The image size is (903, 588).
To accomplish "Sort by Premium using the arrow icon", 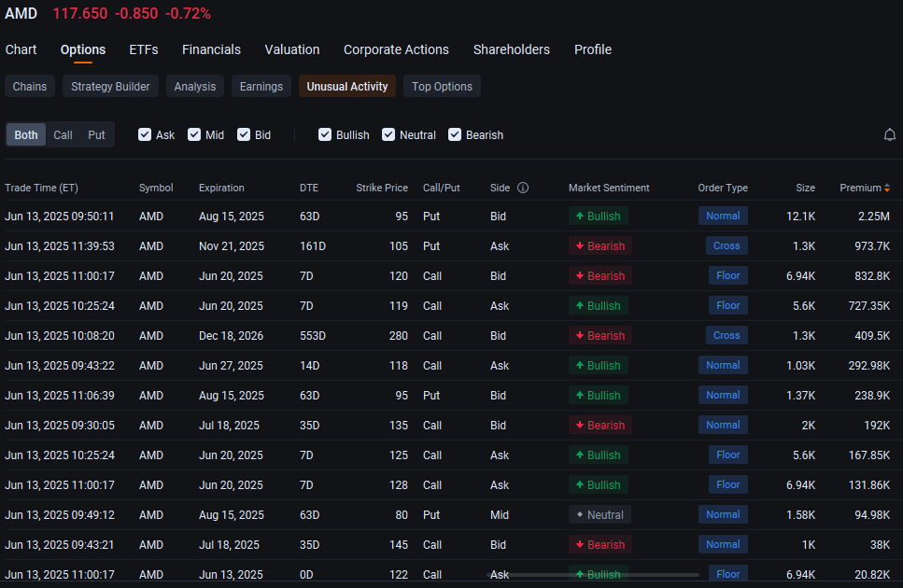I will tap(887, 188).
